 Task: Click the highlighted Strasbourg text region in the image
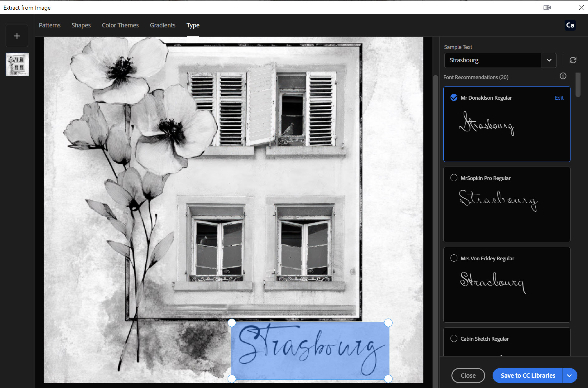point(310,351)
